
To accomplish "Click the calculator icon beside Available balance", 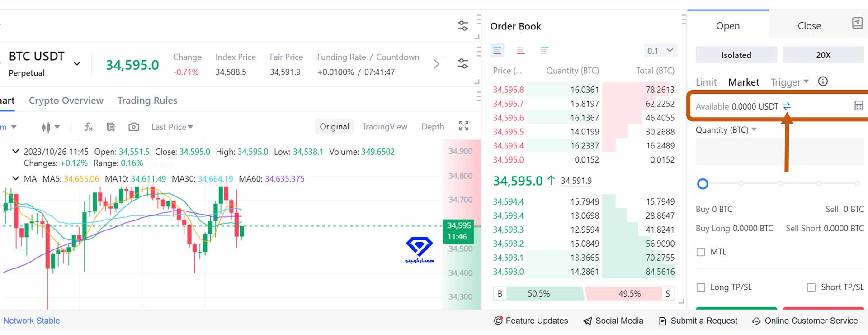I will 859,106.
